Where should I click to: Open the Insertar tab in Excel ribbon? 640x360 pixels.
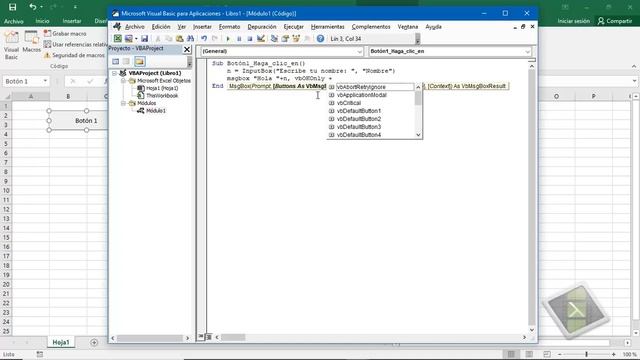tap(72, 21)
